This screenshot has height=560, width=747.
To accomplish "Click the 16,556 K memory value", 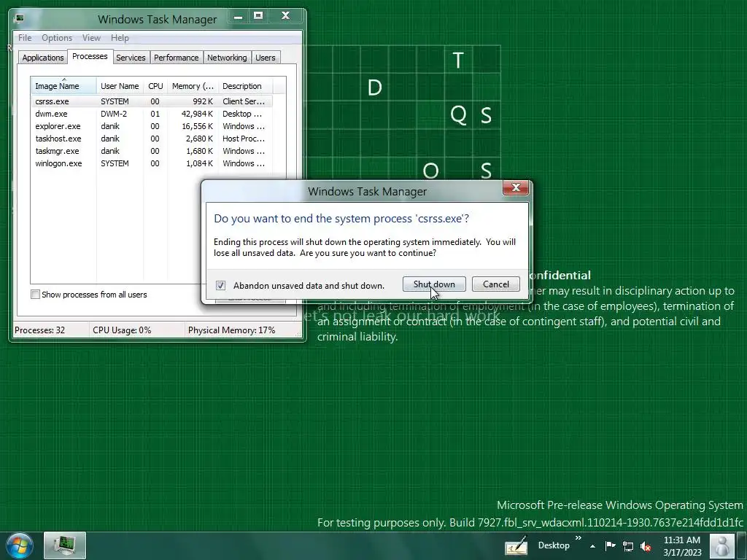I will tap(197, 126).
